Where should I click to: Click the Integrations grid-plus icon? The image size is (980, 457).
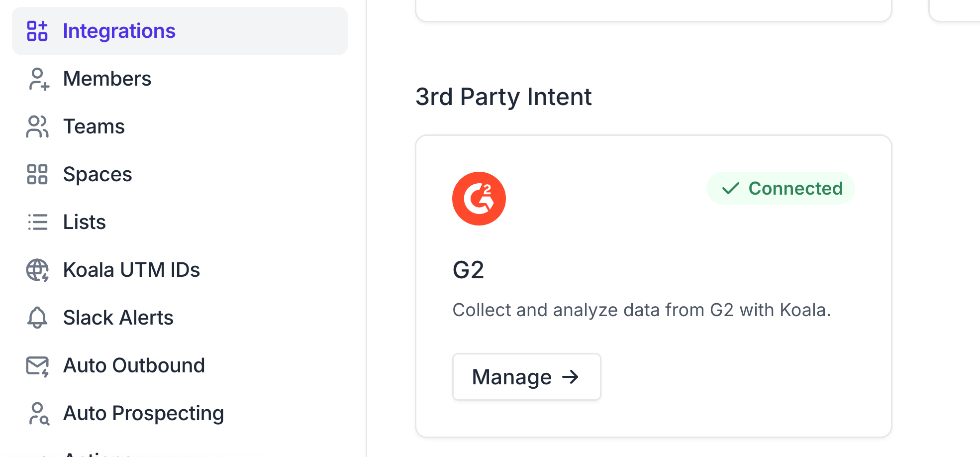point(37,31)
